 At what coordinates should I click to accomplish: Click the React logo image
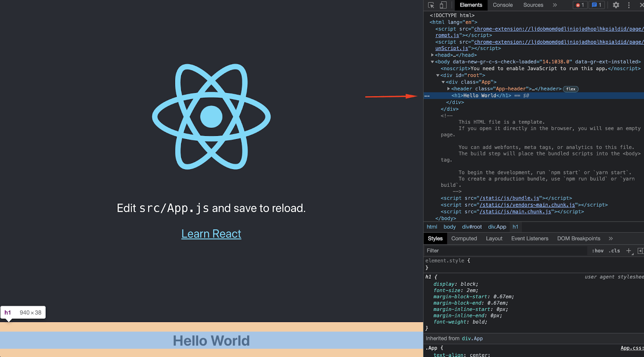pyautogui.click(x=211, y=117)
